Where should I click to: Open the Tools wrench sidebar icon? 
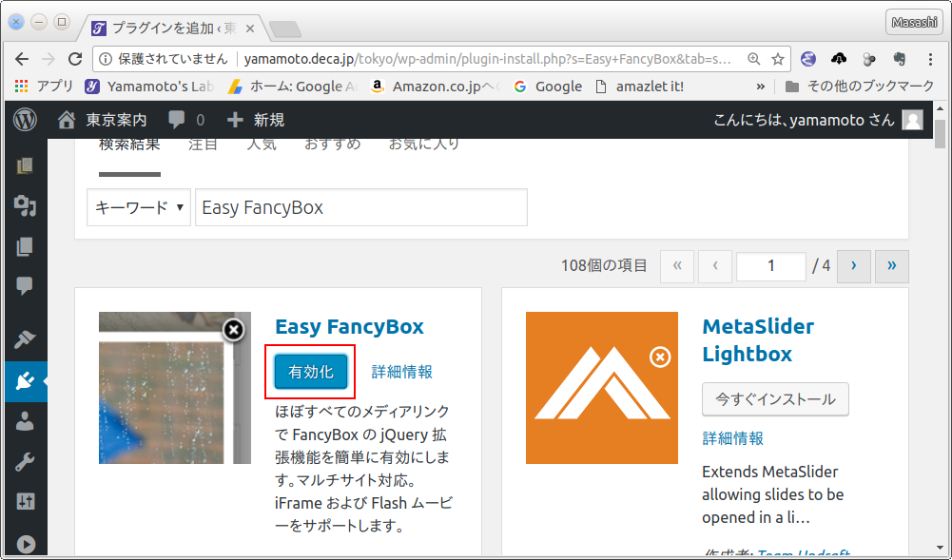click(x=25, y=462)
